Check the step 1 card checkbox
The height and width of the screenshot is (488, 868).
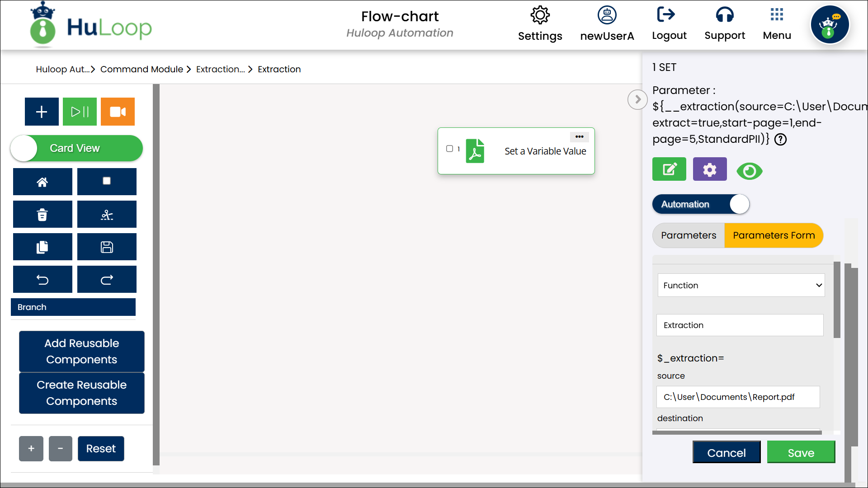[449, 149]
